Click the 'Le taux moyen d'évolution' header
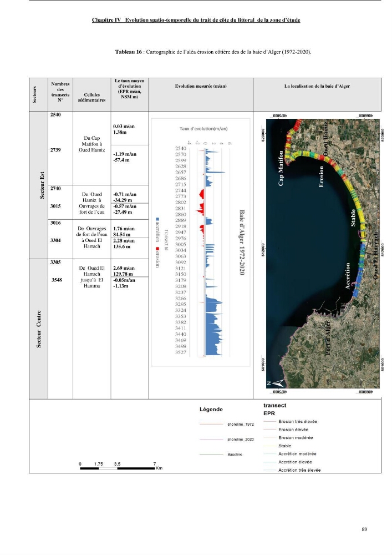Image resolution: width=392 pixels, height=555 pixels. (x=129, y=89)
